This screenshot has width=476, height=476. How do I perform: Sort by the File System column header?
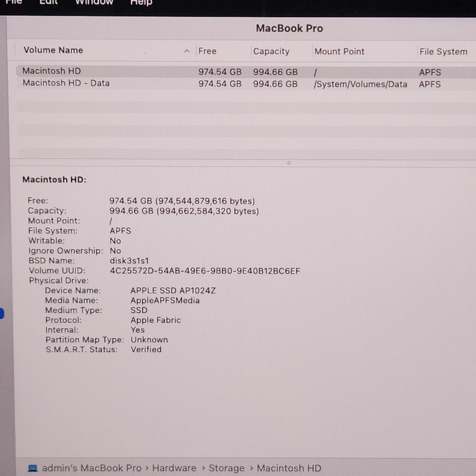click(x=444, y=51)
